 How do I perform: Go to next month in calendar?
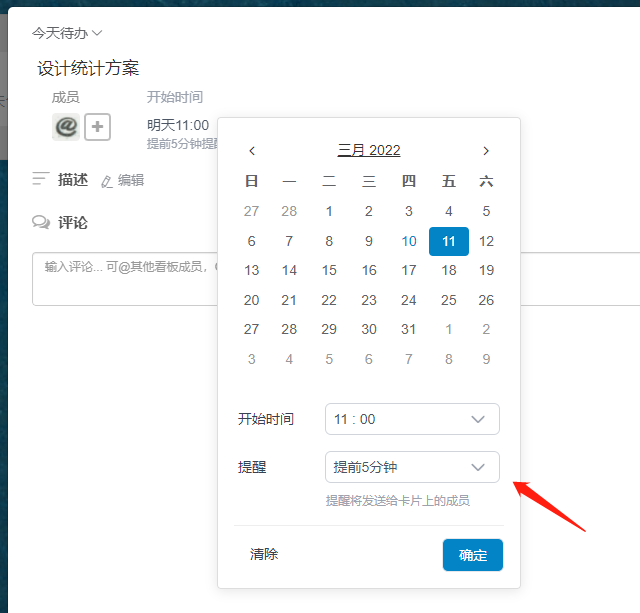point(486,151)
